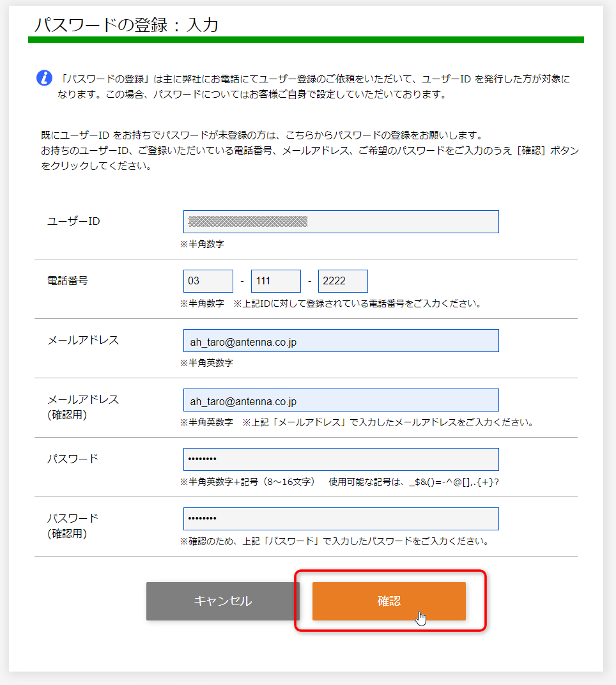Click the メールアドレス email input field
This screenshot has width=616, height=685.
pyautogui.click(x=341, y=341)
